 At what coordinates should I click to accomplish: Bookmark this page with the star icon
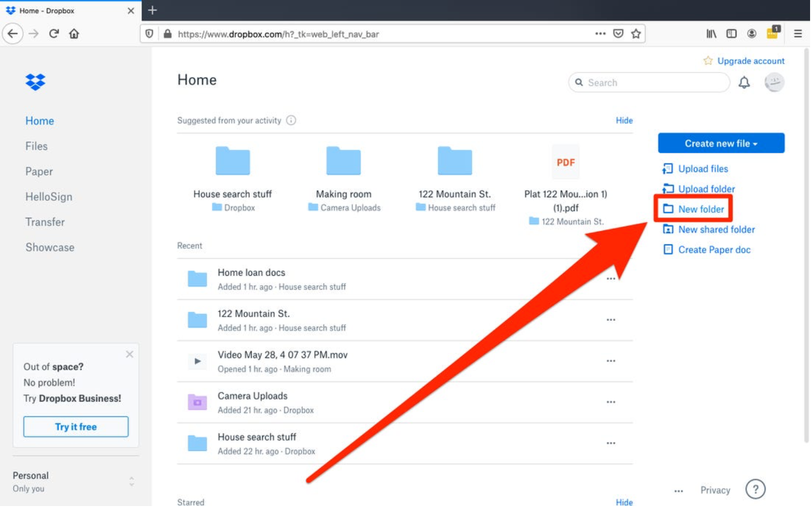[x=636, y=34]
